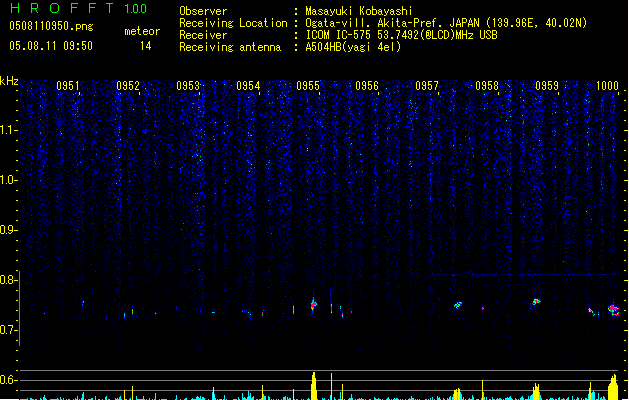629x400 pixels.
Task: Select the file name 0508110950.png
Action: (x=51, y=26)
